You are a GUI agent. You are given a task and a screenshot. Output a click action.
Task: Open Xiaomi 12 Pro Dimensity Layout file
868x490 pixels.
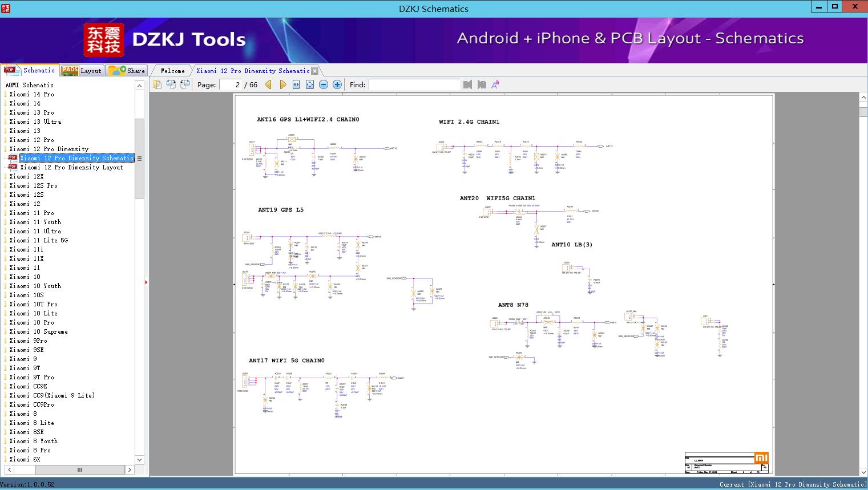pyautogui.click(x=71, y=167)
